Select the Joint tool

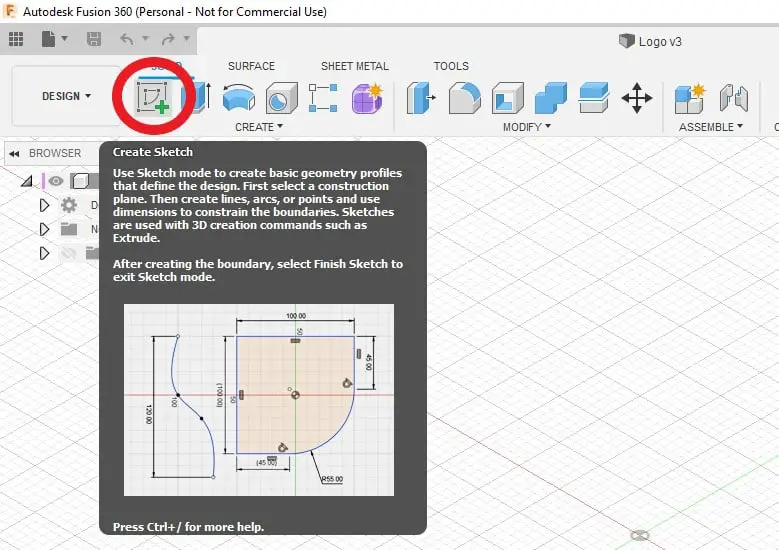734,98
